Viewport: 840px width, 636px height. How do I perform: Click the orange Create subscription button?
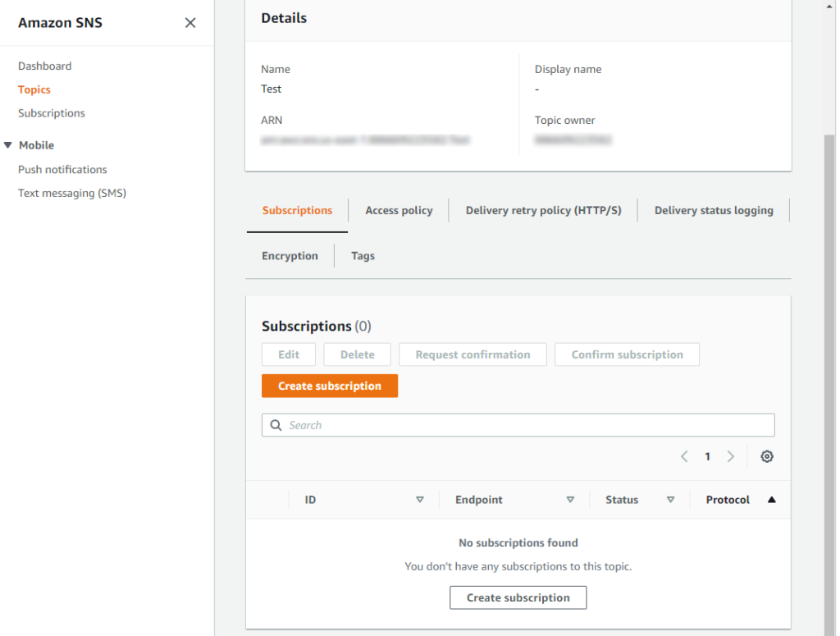(x=330, y=385)
